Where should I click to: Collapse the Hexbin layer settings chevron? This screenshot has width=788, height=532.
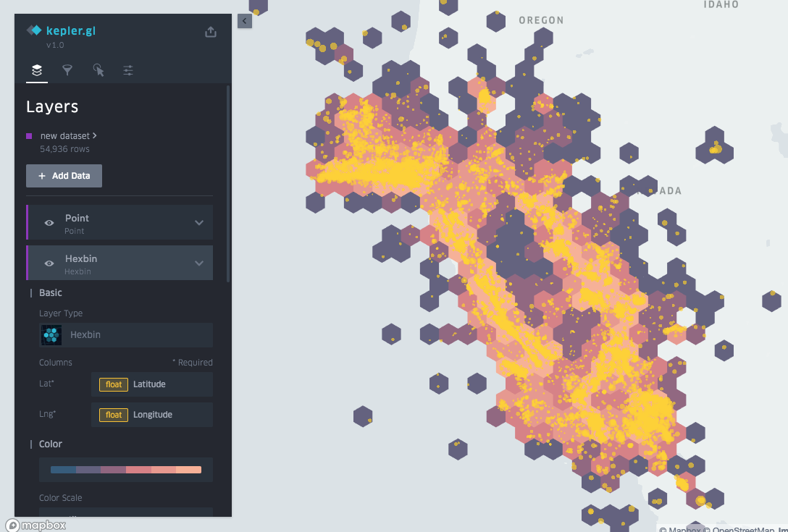199,263
